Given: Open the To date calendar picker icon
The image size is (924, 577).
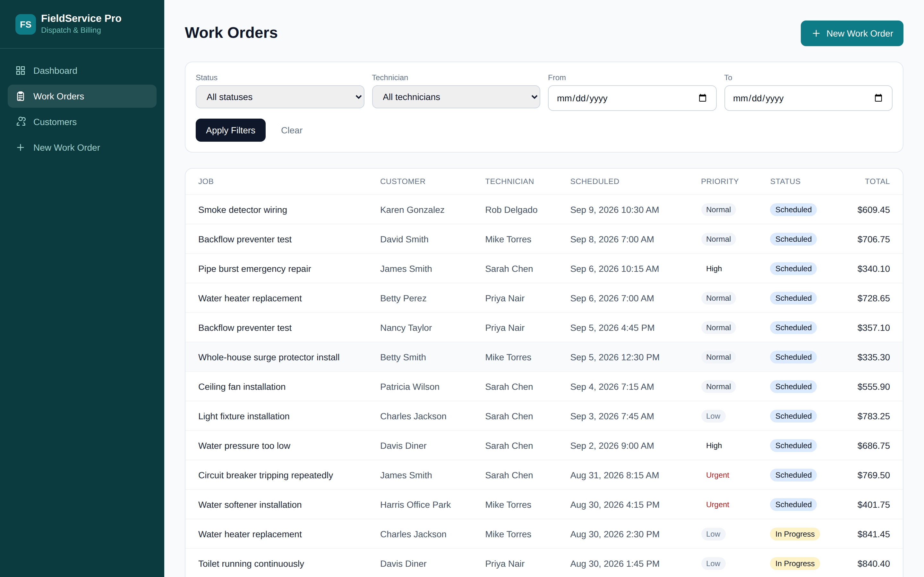Looking at the screenshot, I should tap(878, 98).
